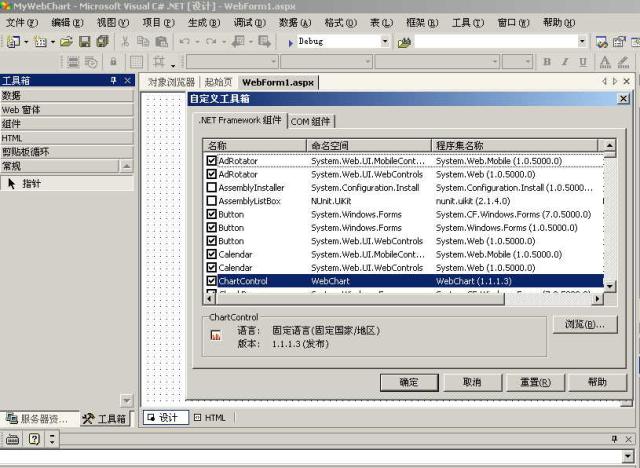Click the Start debugging play arrow
Image resolution: width=640 pixels, height=468 pixels.
click(290, 42)
